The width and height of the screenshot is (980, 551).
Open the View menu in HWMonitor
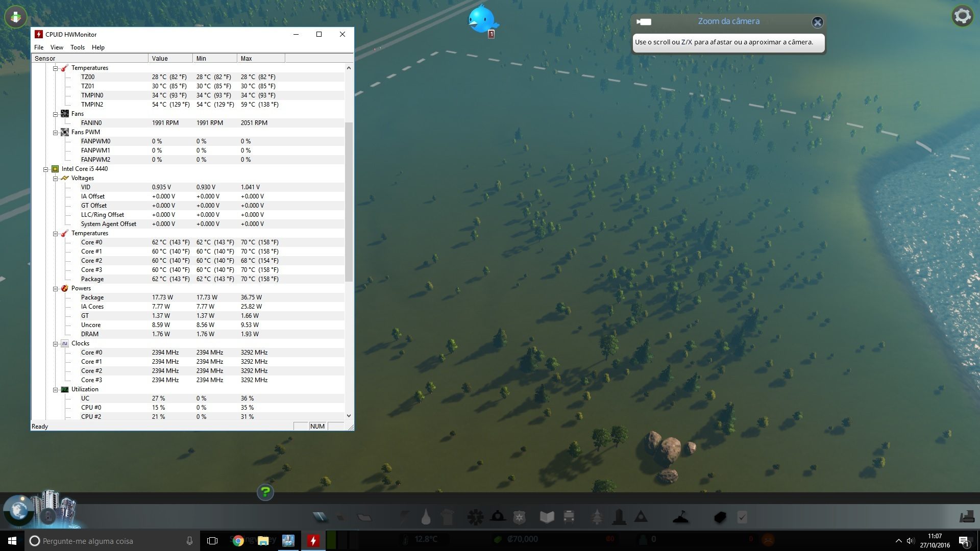click(57, 47)
